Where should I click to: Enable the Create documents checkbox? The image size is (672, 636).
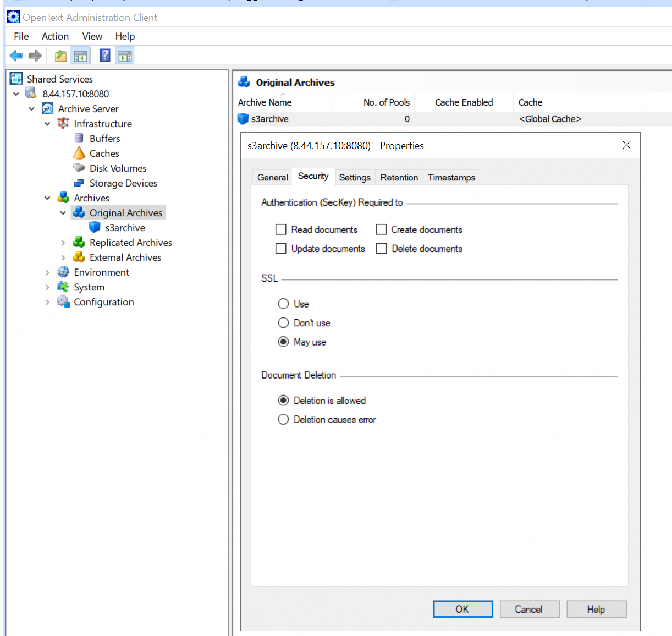click(x=382, y=229)
